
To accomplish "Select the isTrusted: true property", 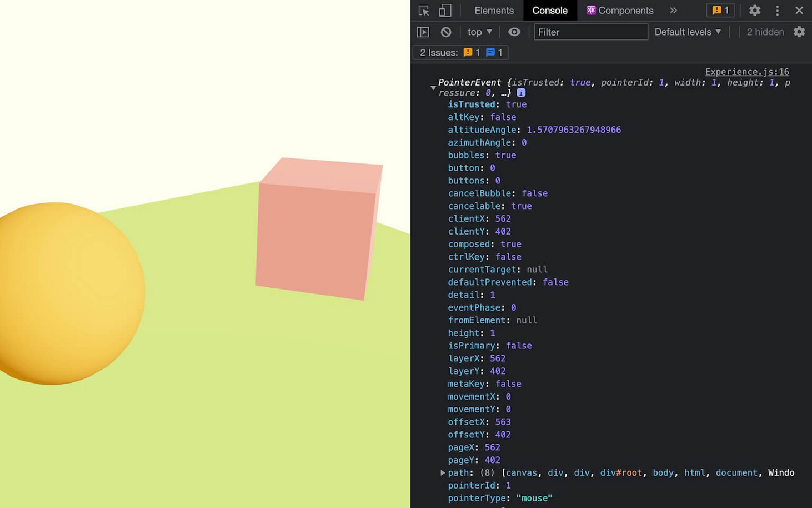I will point(487,104).
